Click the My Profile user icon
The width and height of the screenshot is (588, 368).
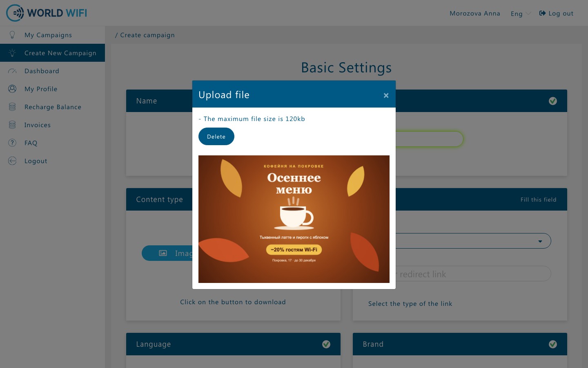coord(12,89)
